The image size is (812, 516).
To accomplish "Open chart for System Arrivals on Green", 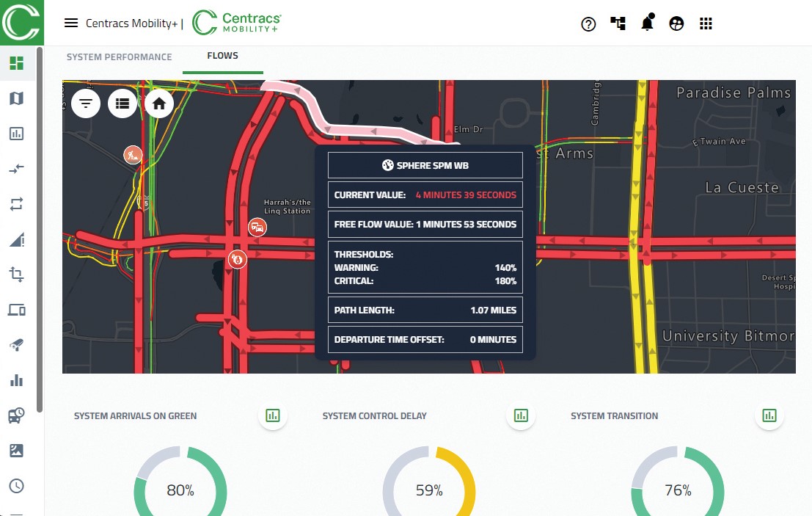I will coord(273,415).
